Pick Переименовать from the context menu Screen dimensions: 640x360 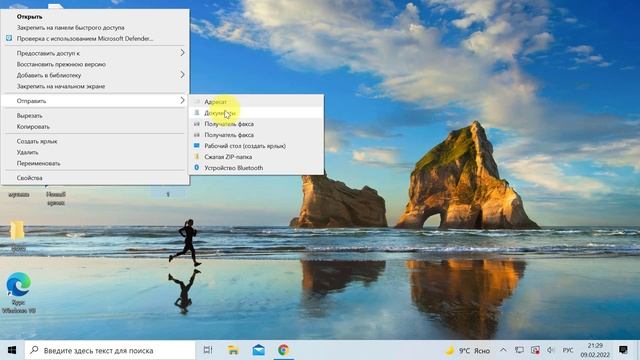pos(38,163)
